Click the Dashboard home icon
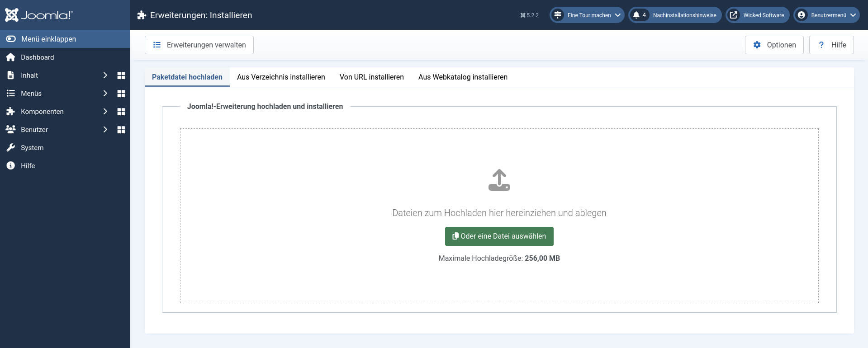The width and height of the screenshot is (868, 348). pyautogui.click(x=10, y=57)
